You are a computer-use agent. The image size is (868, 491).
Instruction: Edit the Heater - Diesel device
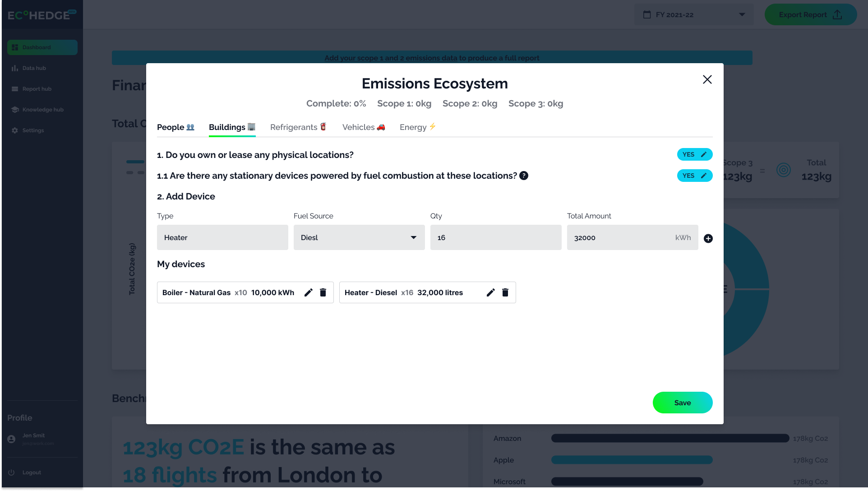(x=491, y=292)
